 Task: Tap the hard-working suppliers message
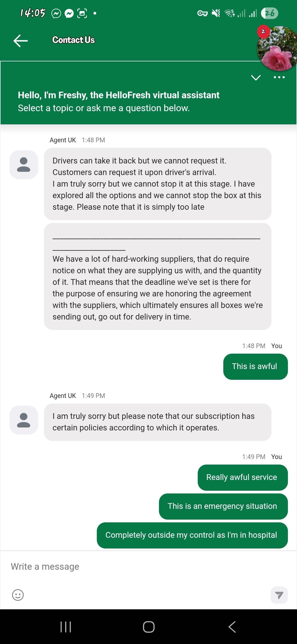[x=157, y=288]
